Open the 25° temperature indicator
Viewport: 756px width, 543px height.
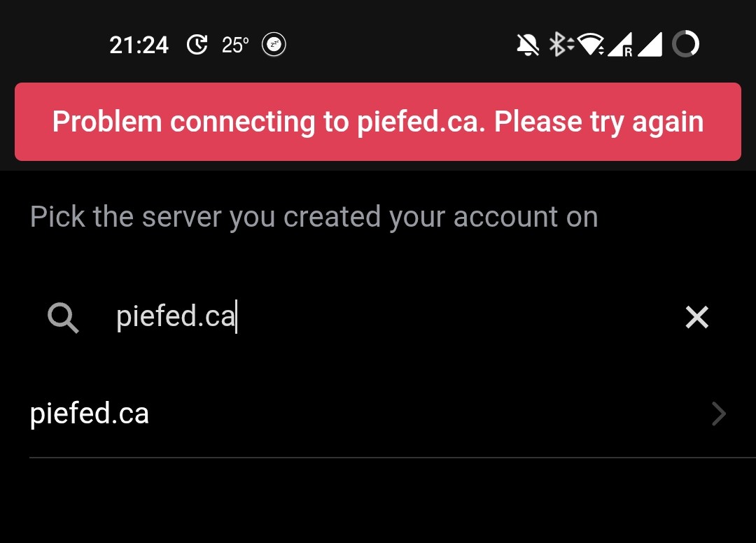[x=235, y=45]
